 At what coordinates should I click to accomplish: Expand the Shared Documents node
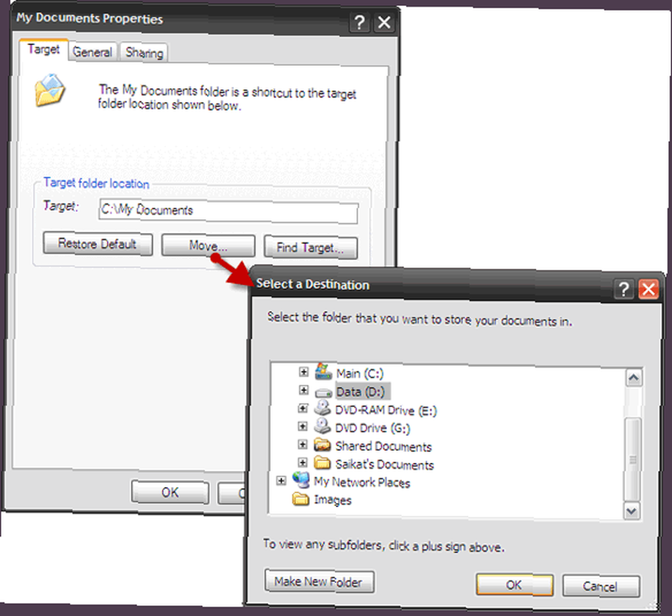point(302,444)
